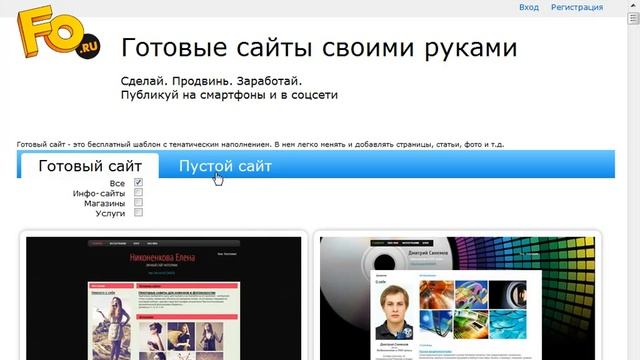Click the line Публикуй на смартфоны и в соцсети
Screen dimensions: 640x360
229,95
